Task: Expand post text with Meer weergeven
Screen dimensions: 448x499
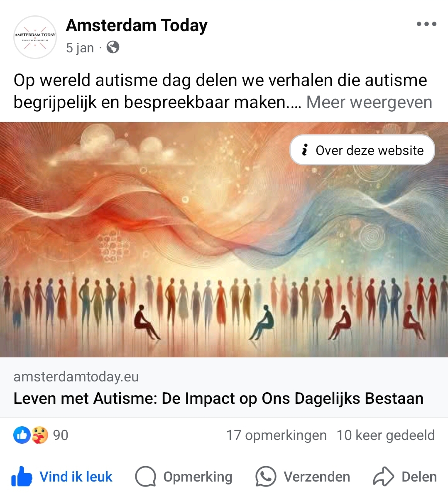Action: click(x=369, y=102)
